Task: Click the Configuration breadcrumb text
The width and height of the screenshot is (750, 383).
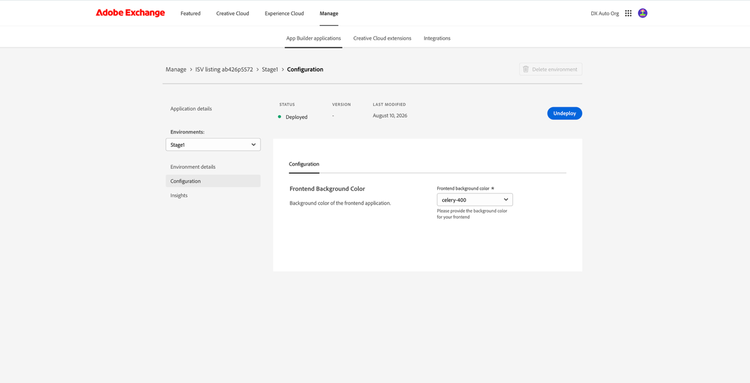Action: point(305,69)
